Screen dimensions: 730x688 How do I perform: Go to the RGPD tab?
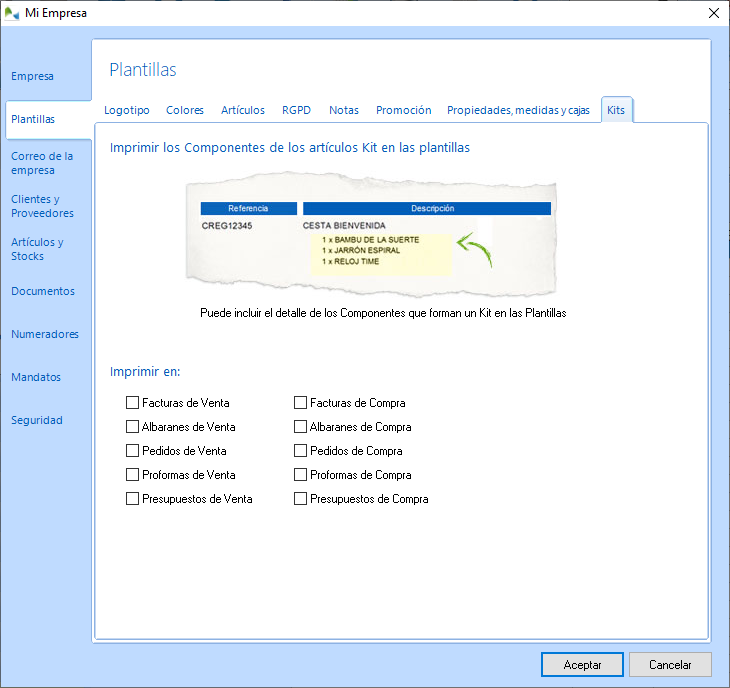[297, 110]
